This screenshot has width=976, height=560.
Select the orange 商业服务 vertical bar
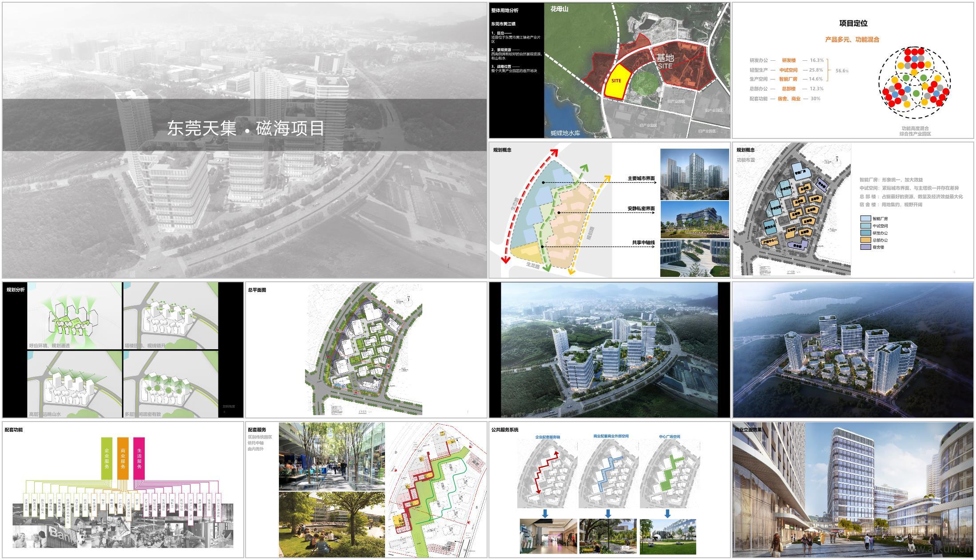(x=123, y=458)
